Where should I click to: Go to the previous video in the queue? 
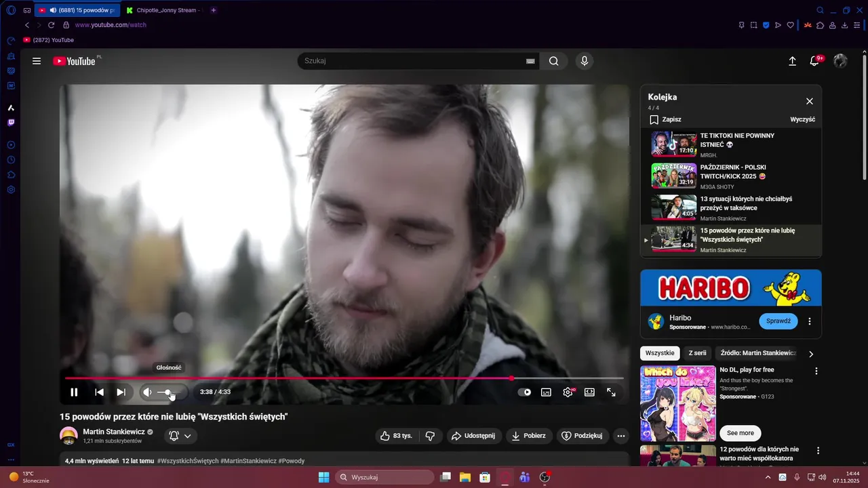99,392
